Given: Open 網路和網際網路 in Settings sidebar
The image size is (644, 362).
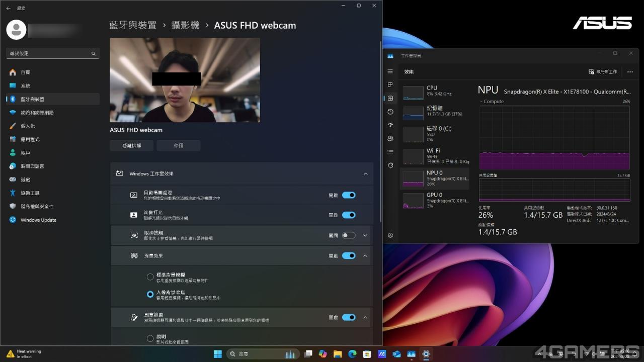Looking at the screenshot, I should pos(53,113).
